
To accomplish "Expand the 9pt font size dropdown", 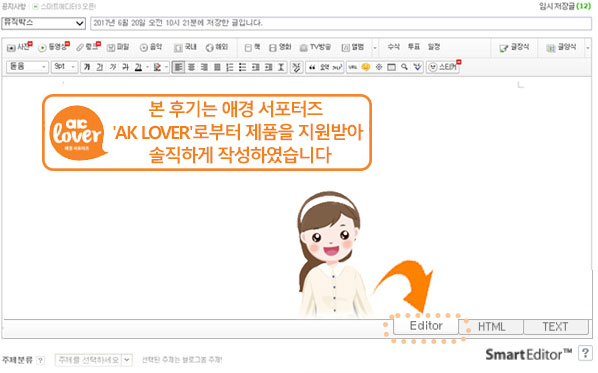I will tap(64, 67).
